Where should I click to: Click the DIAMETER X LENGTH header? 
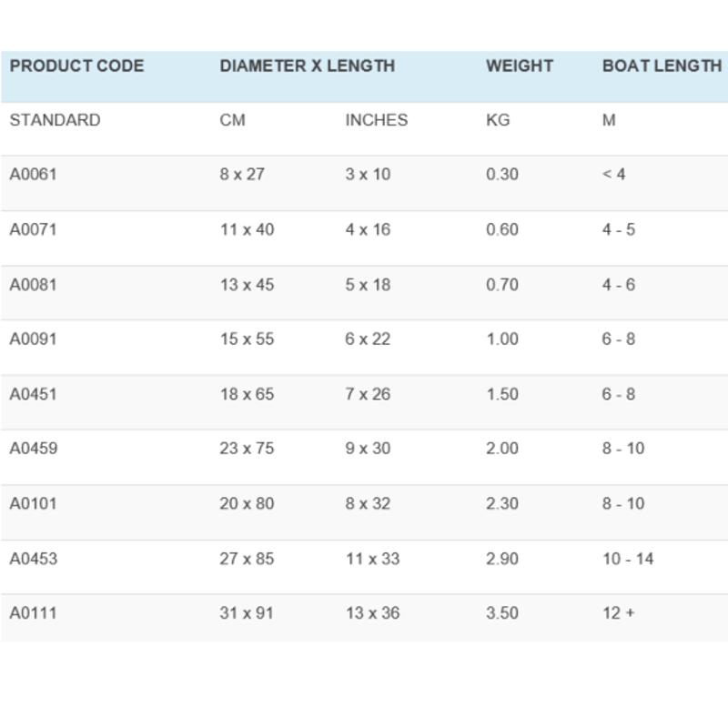coord(307,66)
